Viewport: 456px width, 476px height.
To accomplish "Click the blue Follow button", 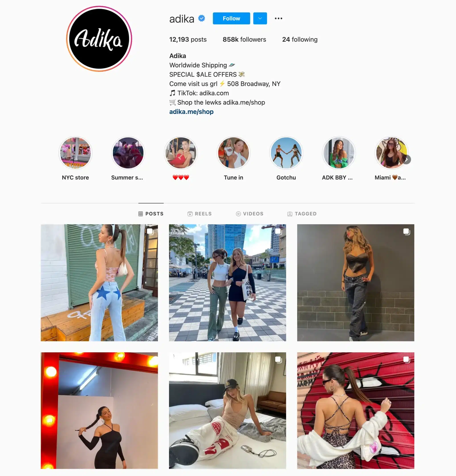I will click(x=231, y=18).
